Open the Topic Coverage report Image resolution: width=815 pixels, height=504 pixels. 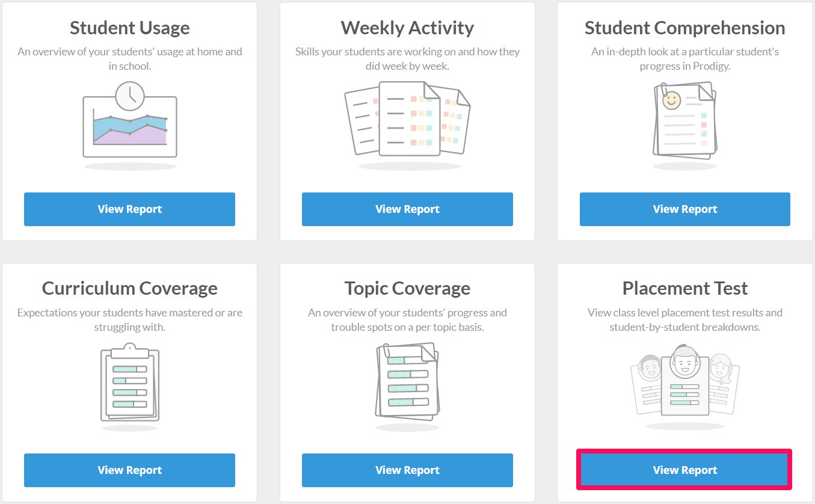407,470
